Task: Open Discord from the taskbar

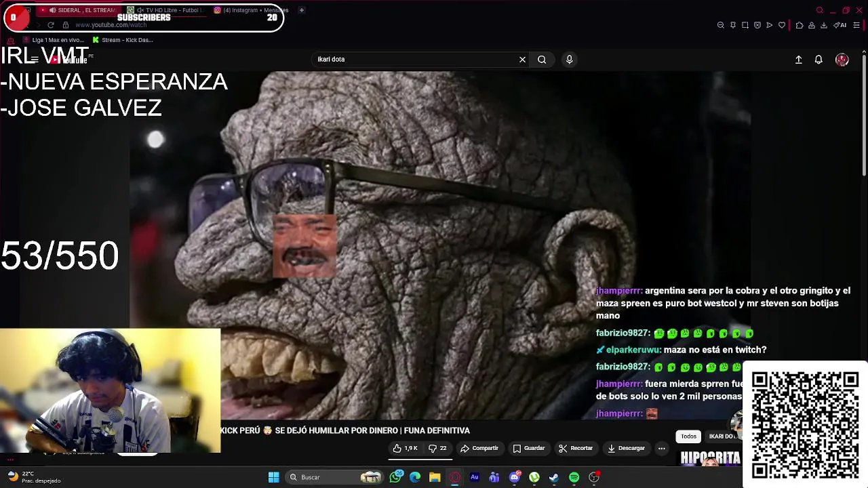Action: coord(515,477)
